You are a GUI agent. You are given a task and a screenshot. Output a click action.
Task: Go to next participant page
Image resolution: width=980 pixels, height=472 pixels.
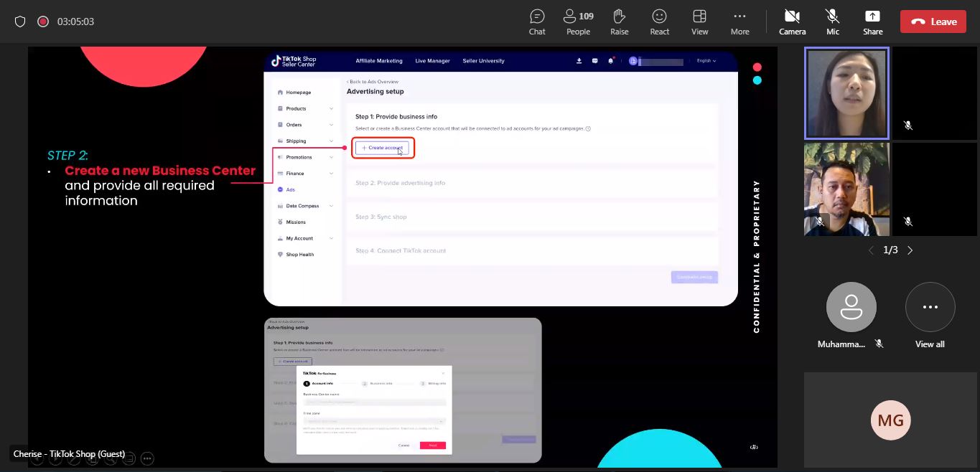tap(910, 250)
